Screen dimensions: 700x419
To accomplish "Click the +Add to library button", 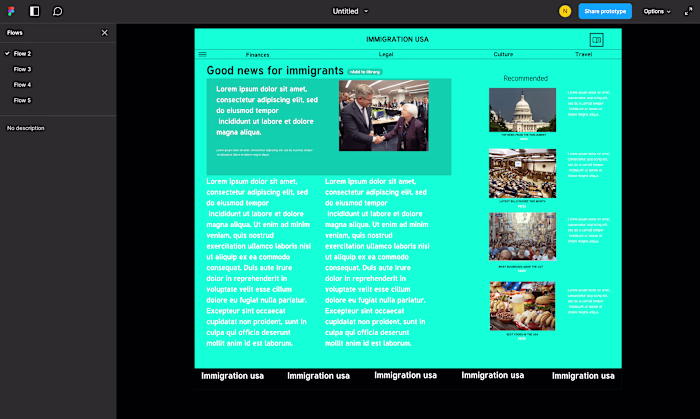I will click(x=365, y=72).
